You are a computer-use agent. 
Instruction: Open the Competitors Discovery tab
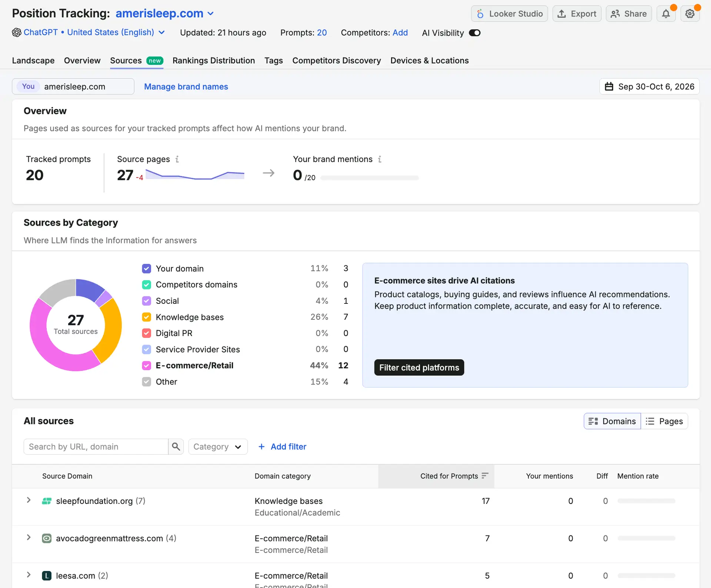click(x=337, y=60)
